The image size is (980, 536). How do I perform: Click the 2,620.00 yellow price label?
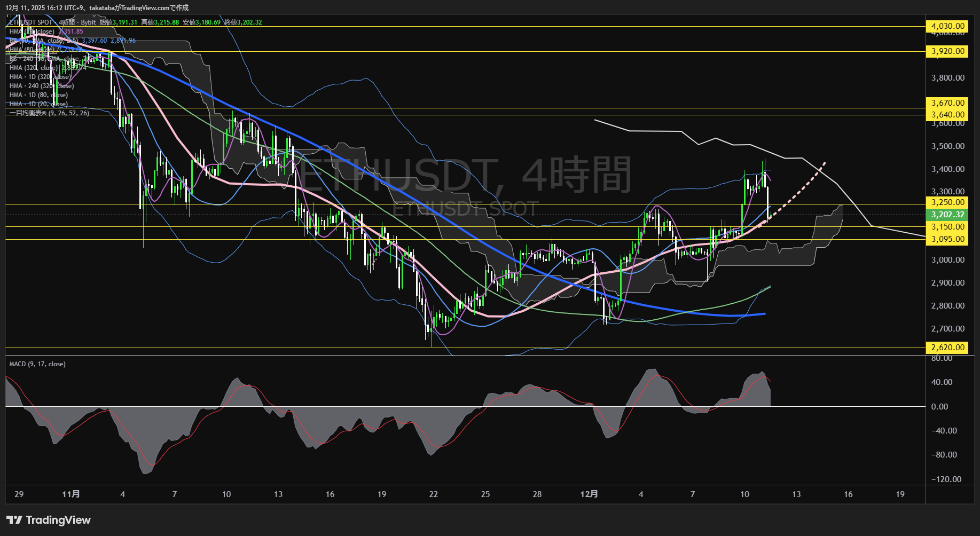click(947, 348)
